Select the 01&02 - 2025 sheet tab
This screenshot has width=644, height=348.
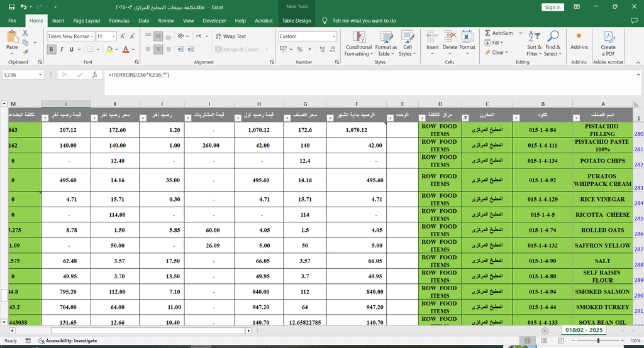click(x=584, y=330)
